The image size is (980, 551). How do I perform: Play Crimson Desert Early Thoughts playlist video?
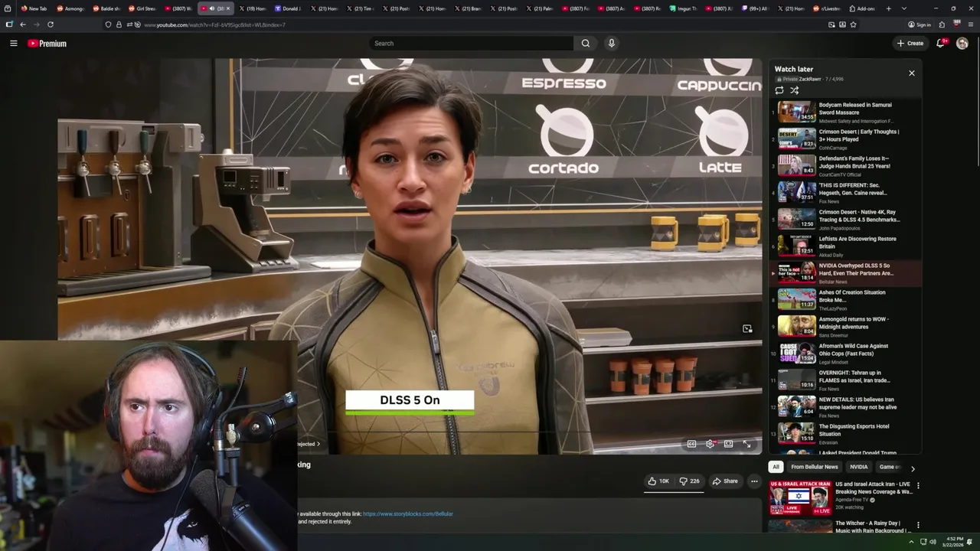pos(845,139)
